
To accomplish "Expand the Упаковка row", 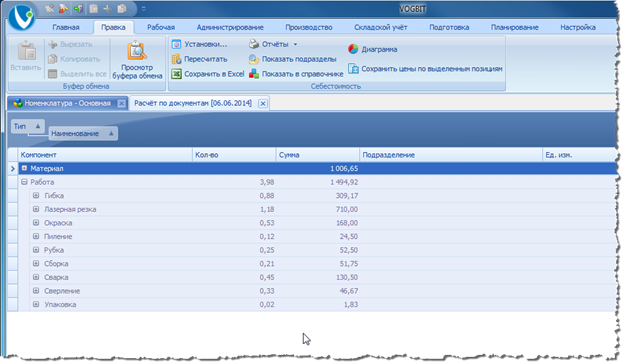I will click(x=36, y=304).
